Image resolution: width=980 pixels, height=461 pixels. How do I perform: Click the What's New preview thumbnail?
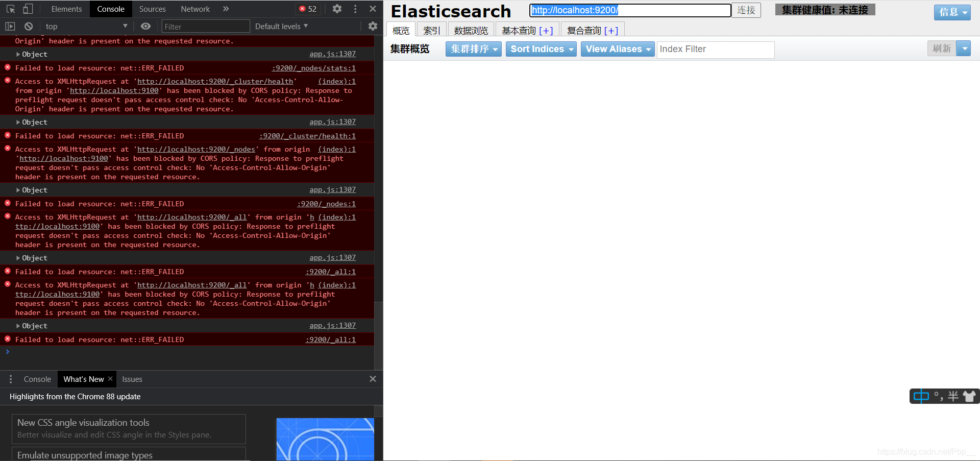(x=325, y=439)
